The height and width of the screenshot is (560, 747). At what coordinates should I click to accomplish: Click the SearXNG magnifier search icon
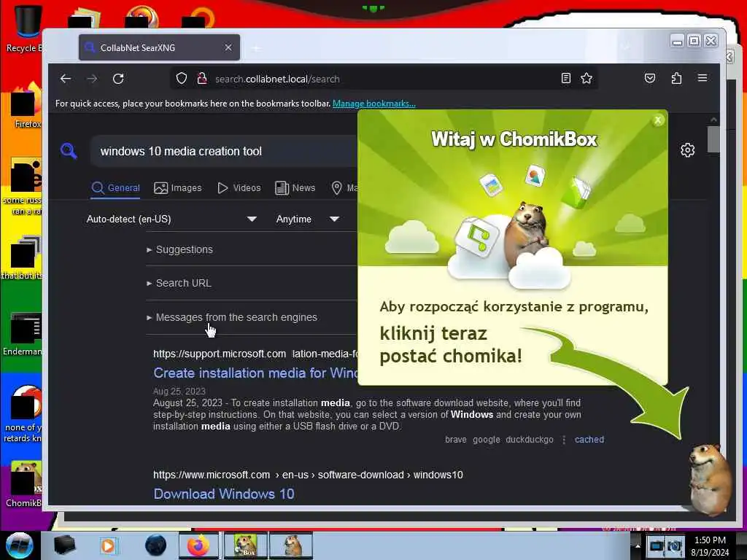point(69,150)
